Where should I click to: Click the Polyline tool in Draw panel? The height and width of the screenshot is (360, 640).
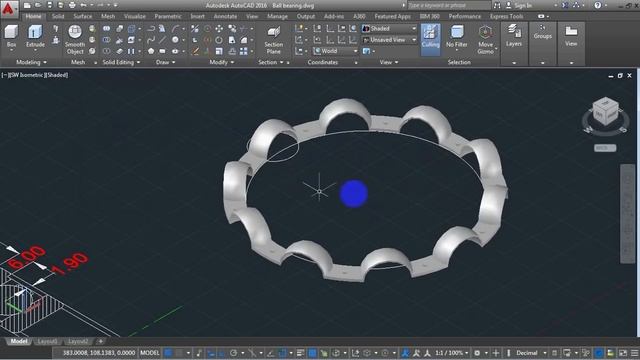click(x=151, y=29)
